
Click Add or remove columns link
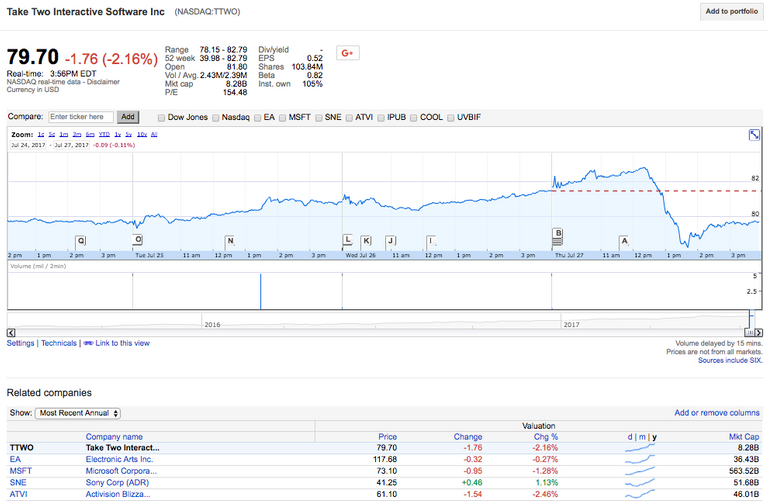point(717,413)
